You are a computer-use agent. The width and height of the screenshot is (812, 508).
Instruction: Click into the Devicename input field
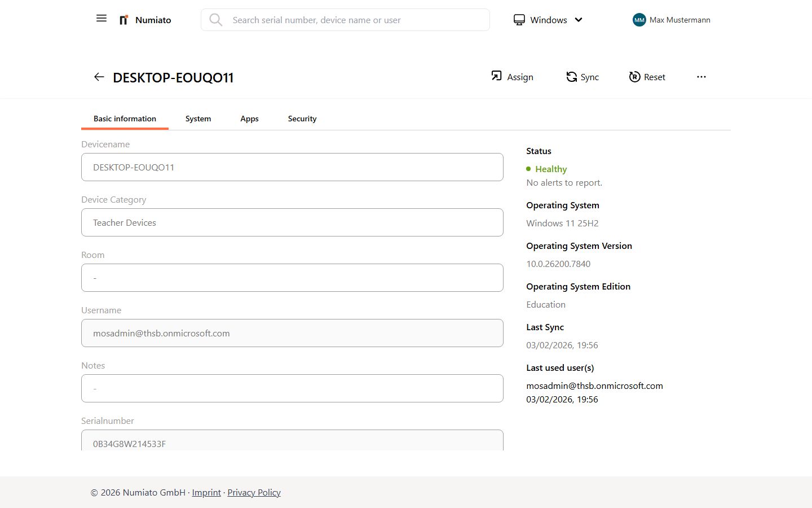click(292, 167)
